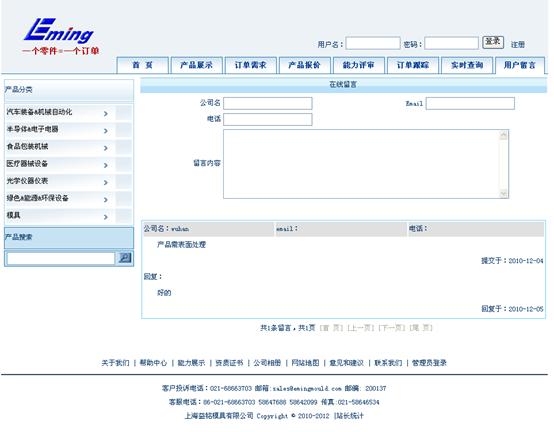Click the 产品需表面处理 message text
This screenshot has width=554, height=432.
[x=181, y=244]
